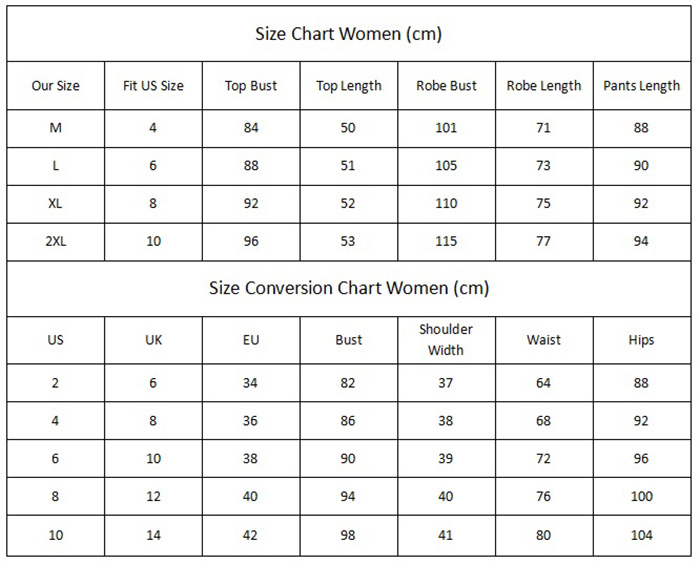
Task: Click the 'Robe Length' column header
Action: (x=544, y=85)
